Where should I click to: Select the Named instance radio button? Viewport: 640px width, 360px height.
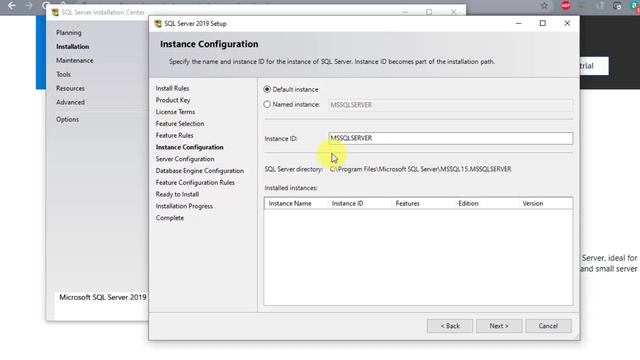click(267, 104)
